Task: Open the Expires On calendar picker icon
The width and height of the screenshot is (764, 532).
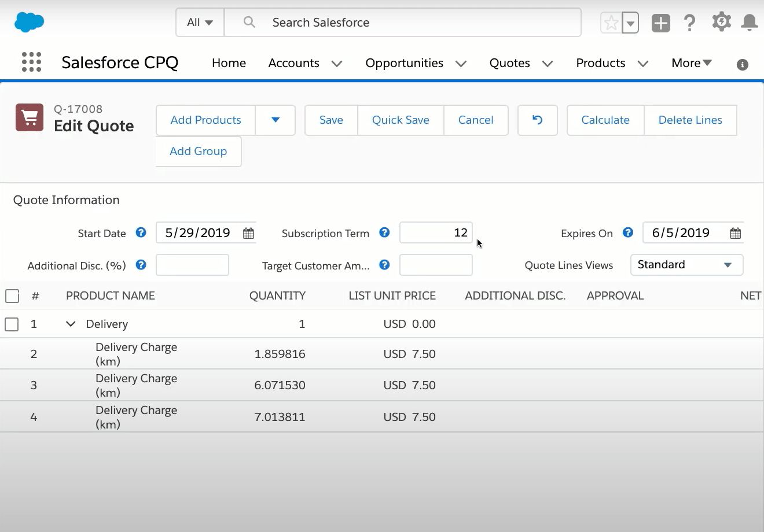Action: coord(735,233)
